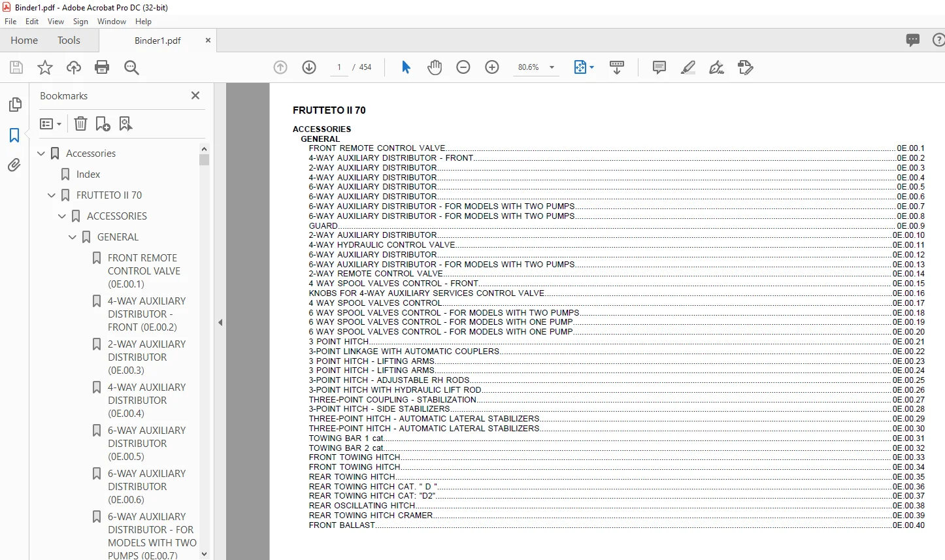Delete the selected bookmark
The width and height of the screenshot is (945, 560).
coord(80,124)
